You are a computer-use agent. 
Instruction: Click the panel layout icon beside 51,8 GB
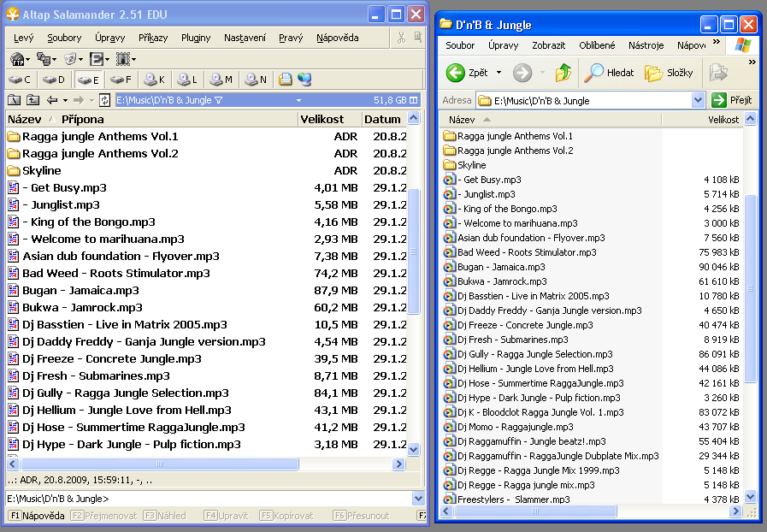point(414,100)
